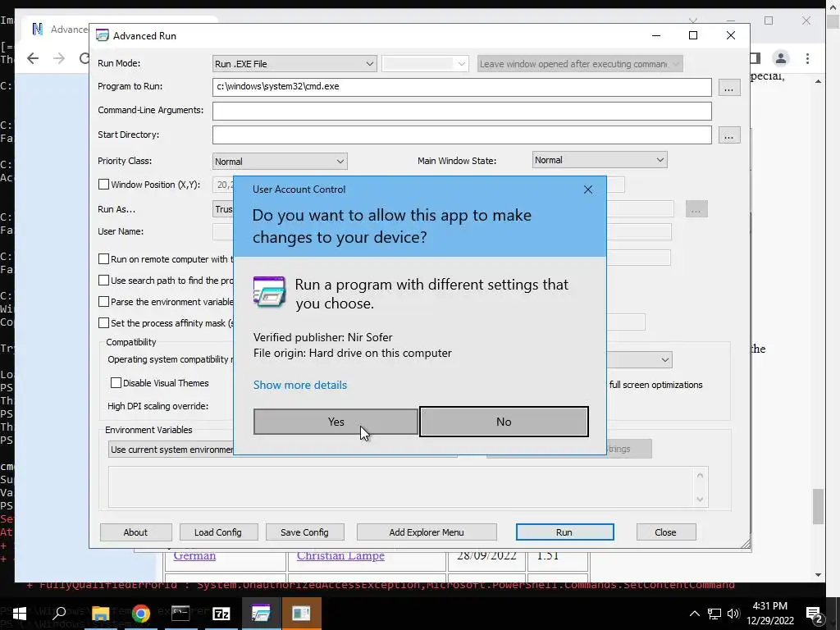
Task: Toggle Set the process affinity mask checkbox
Action: point(104,323)
